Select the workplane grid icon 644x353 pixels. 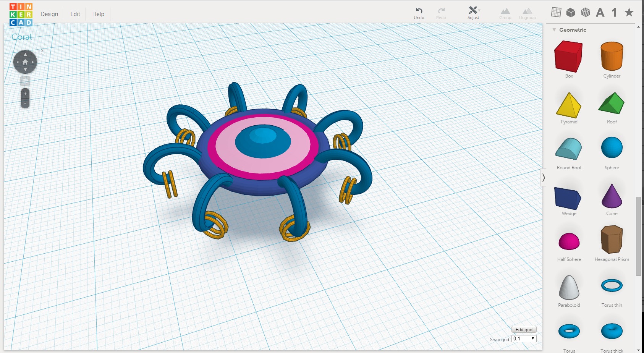556,12
